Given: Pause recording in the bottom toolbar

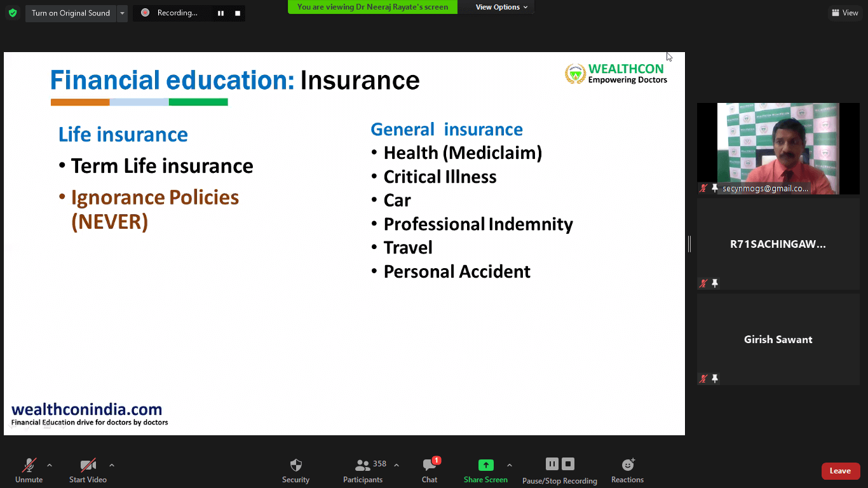Looking at the screenshot, I should coord(552,464).
